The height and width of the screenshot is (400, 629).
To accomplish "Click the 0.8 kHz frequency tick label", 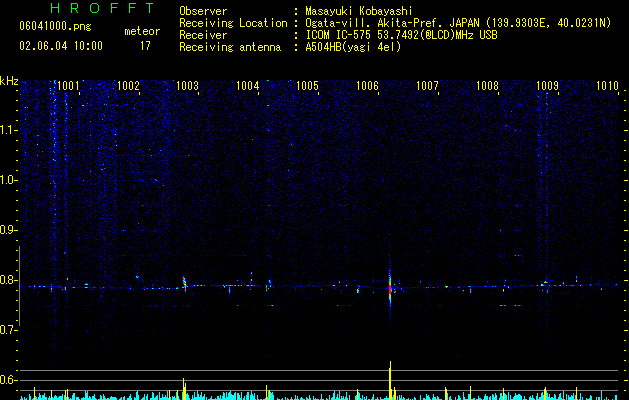I will [x=9, y=280].
